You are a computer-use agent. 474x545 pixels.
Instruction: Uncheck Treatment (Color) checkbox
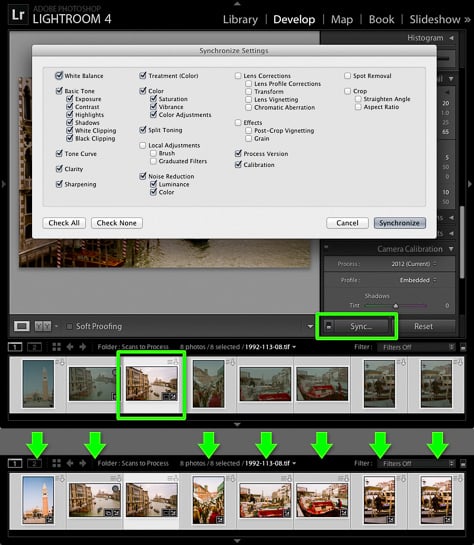pos(143,75)
